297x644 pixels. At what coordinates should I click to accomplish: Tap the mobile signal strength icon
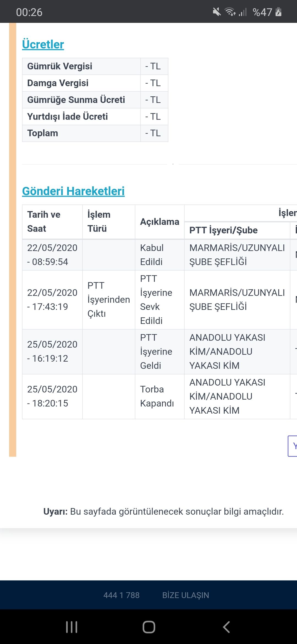click(x=243, y=12)
